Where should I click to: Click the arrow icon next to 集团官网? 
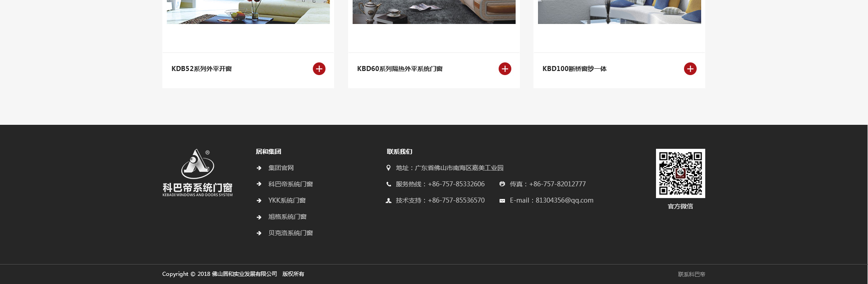(x=259, y=168)
